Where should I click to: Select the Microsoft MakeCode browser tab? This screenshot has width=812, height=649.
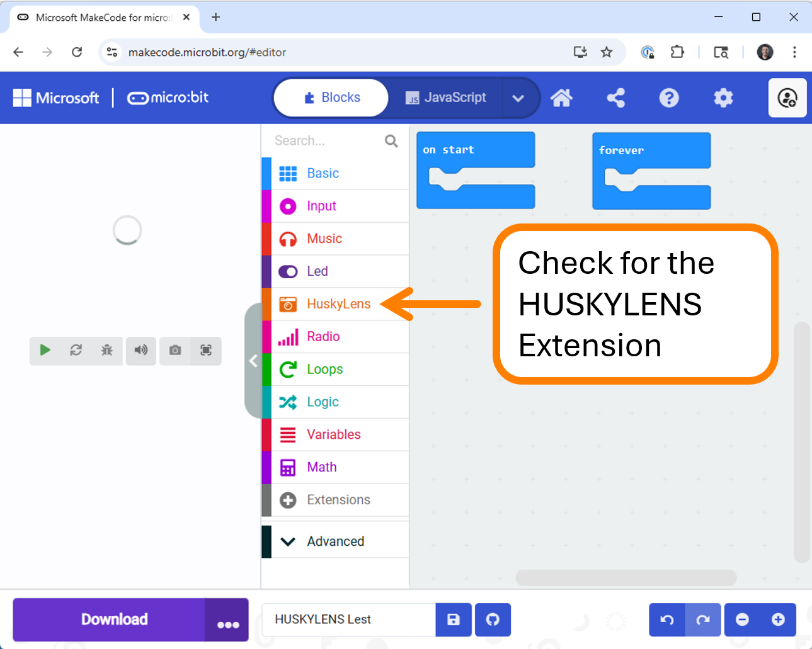click(x=105, y=18)
